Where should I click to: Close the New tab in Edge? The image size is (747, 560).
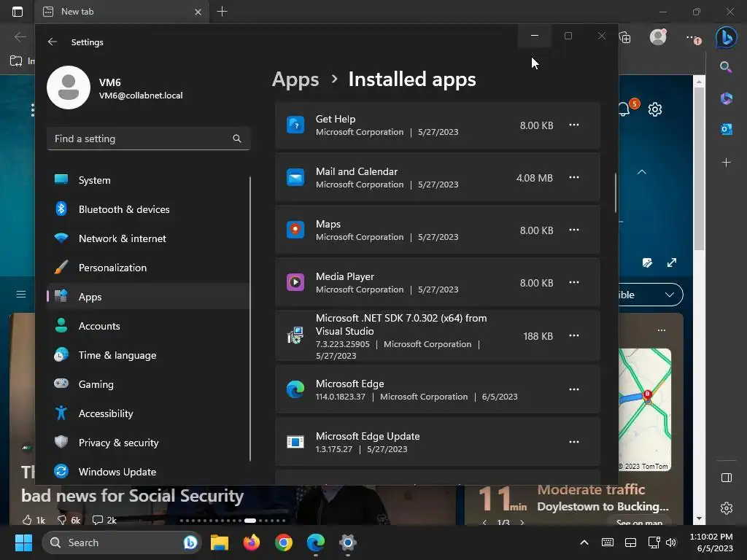198,12
